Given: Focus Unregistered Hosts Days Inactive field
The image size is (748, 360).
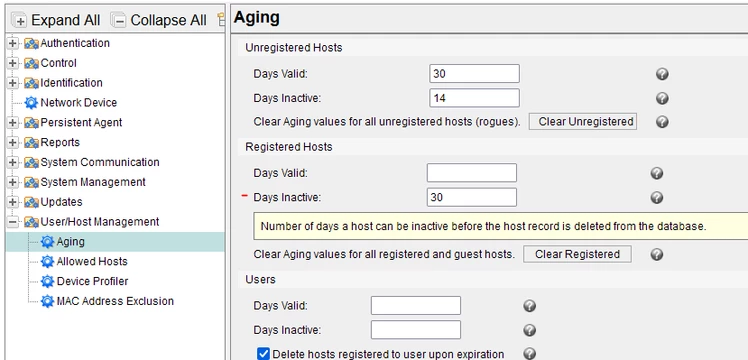Looking at the screenshot, I should click(x=474, y=98).
